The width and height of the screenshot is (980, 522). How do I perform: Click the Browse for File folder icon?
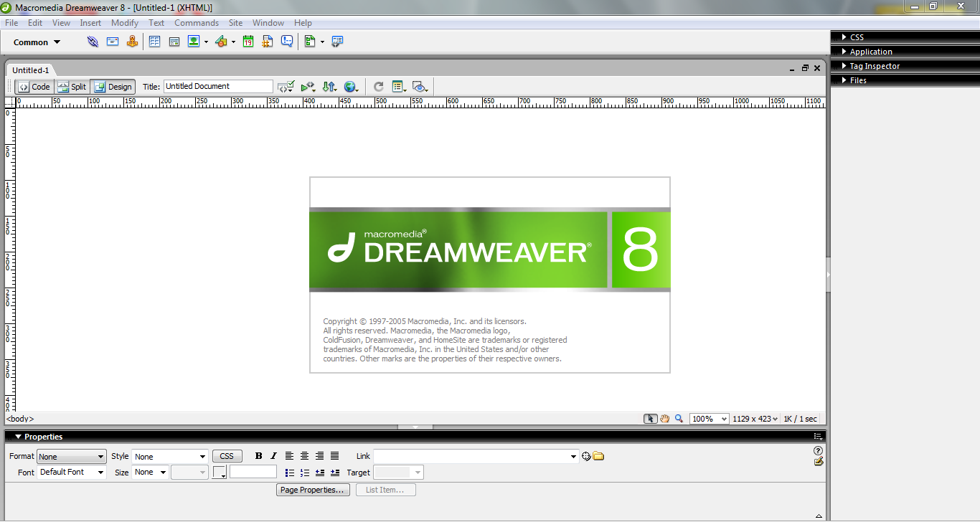click(598, 456)
